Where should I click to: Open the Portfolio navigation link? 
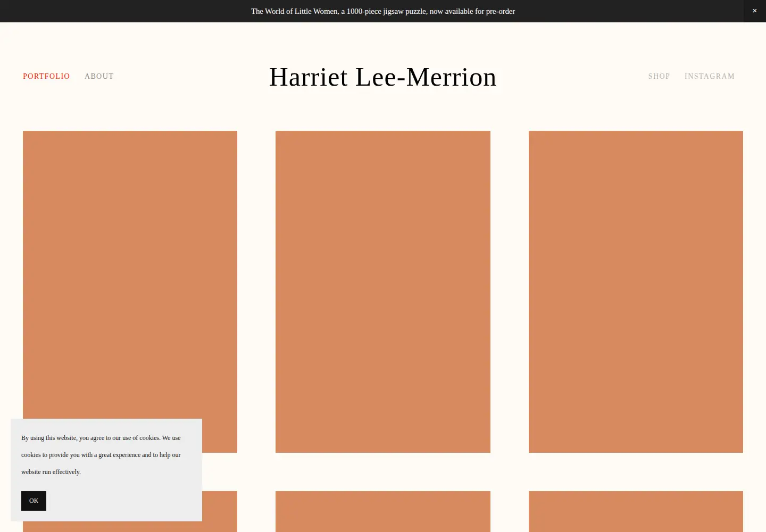click(x=46, y=76)
